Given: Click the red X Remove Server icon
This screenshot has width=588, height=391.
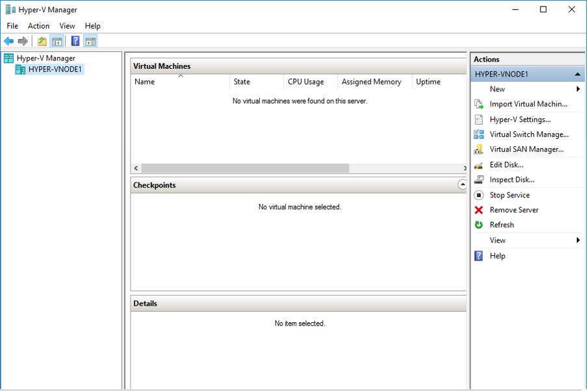Looking at the screenshot, I should (479, 210).
